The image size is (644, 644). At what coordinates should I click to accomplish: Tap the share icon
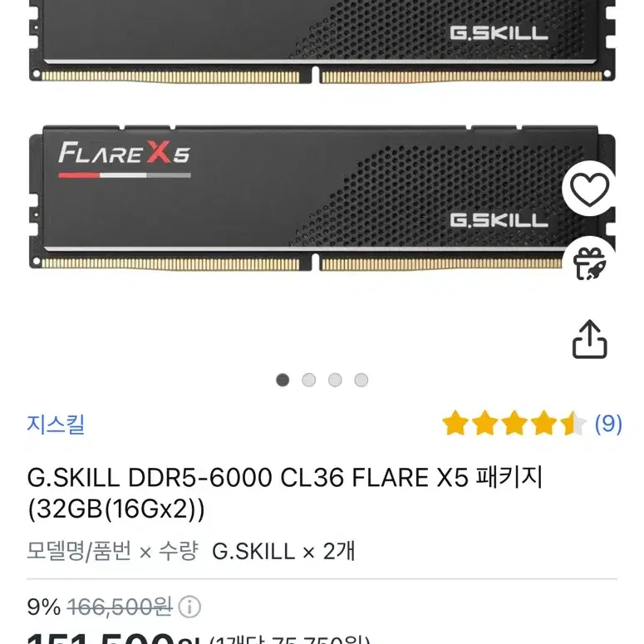click(x=590, y=339)
